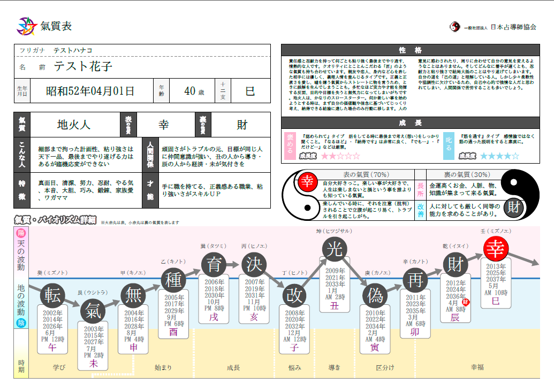Click the red 幸 circle in the yin-yang symbol

click(307, 182)
